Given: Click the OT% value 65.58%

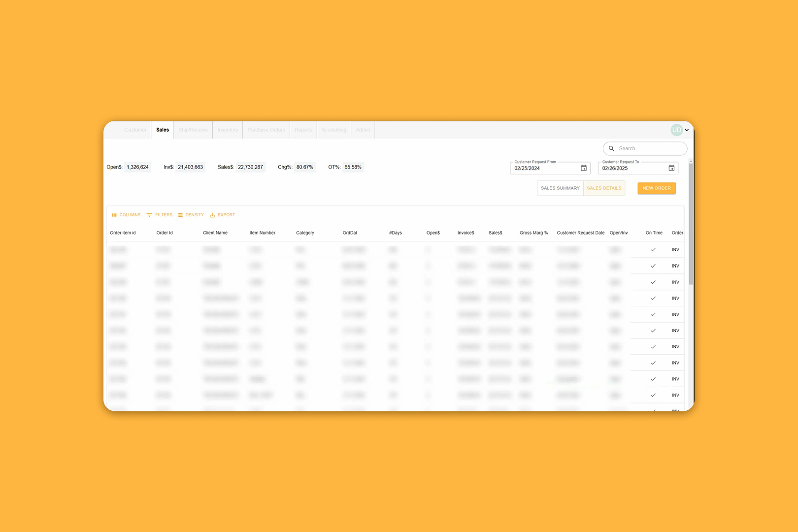Looking at the screenshot, I should tap(353, 167).
